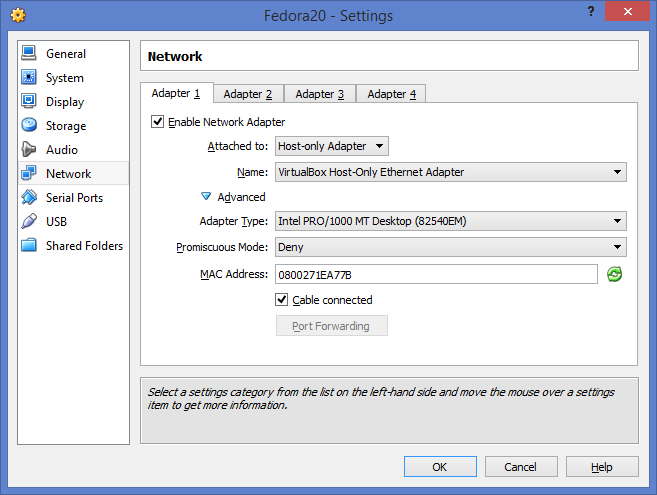Select the System label in sidebar
The width and height of the screenshot is (657, 495).
(x=65, y=78)
